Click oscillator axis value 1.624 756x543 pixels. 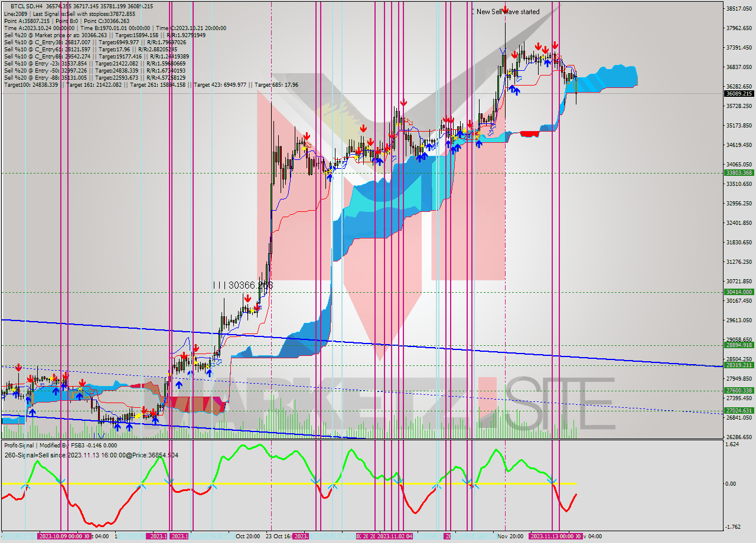click(732, 444)
